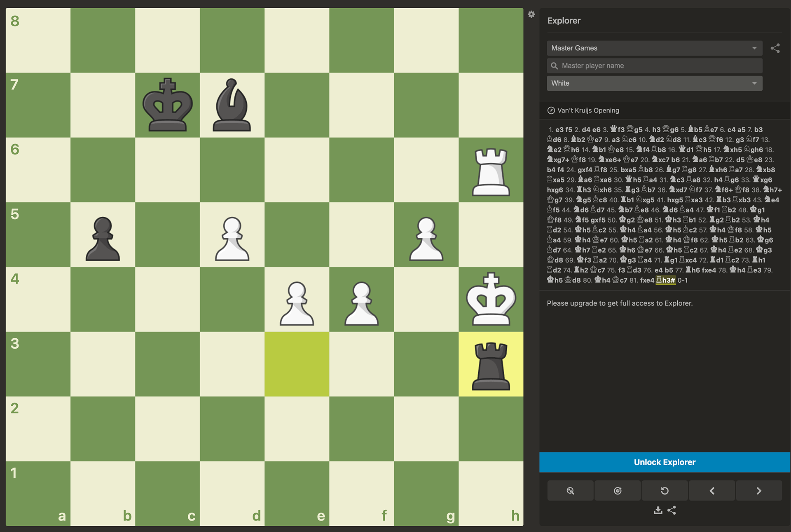Jump to Black's move Rxc4

(688, 260)
